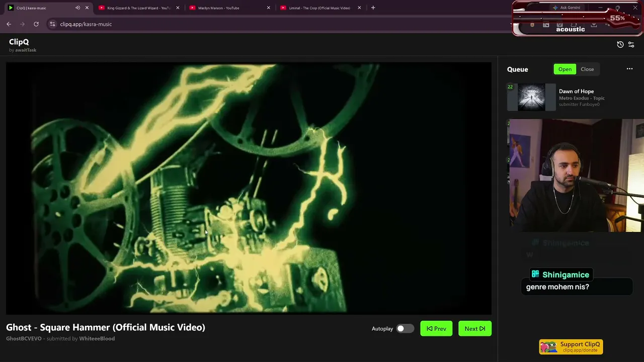This screenshot has height=362, width=644.
Task: Go to the previous clip with Prev
Action: point(436,329)
